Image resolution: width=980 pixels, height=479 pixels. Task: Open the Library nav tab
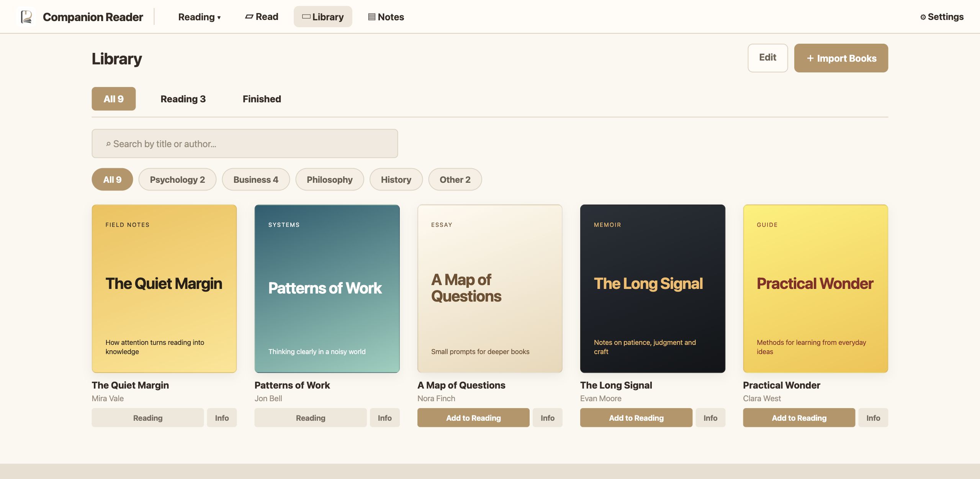coord(323,17)
